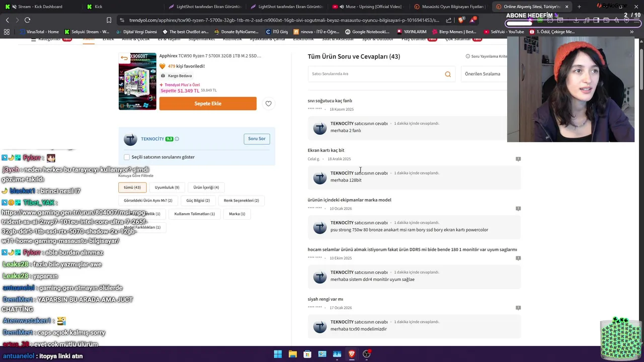Click the orange 'Sepete Ekle' button
Screen dimensions: 644x362
208,104
